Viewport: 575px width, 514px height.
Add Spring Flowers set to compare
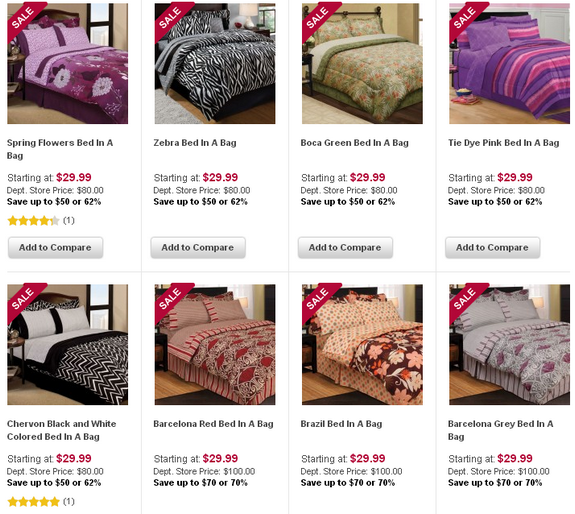pyautogui.click(x=55, y=248)
